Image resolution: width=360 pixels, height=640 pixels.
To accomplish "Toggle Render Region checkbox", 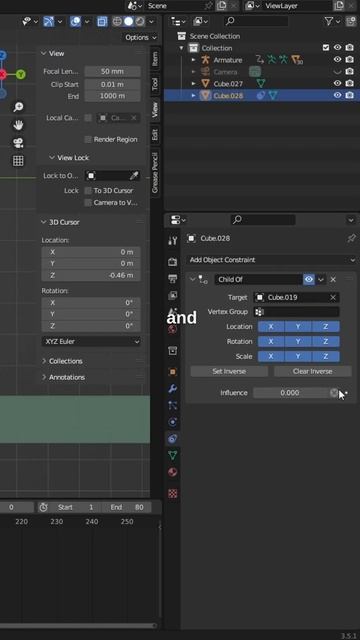I will pos(88,140).
